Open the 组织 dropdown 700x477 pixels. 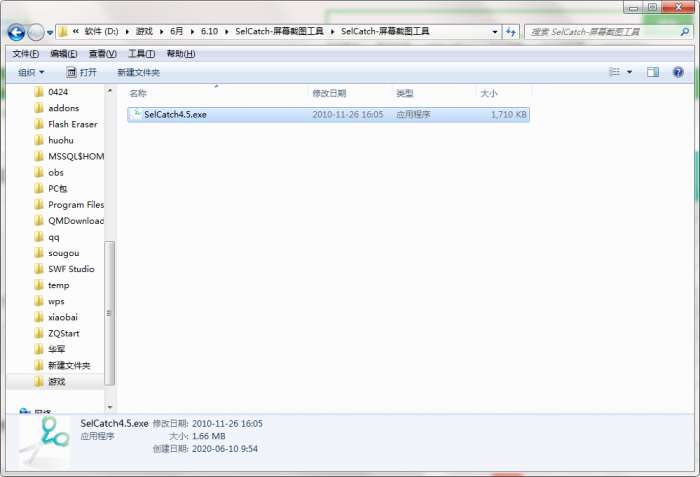click(x=31, y=72)
